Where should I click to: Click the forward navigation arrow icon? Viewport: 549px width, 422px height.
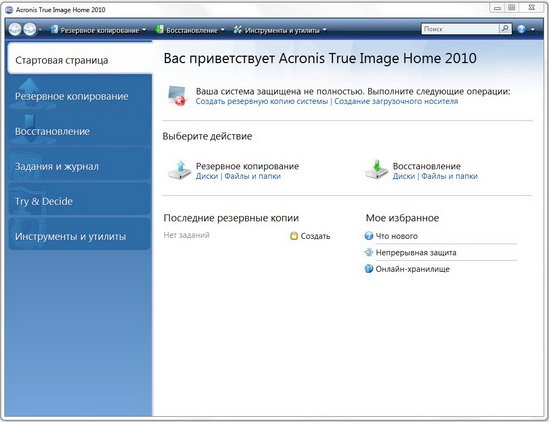tap(30, 29)
